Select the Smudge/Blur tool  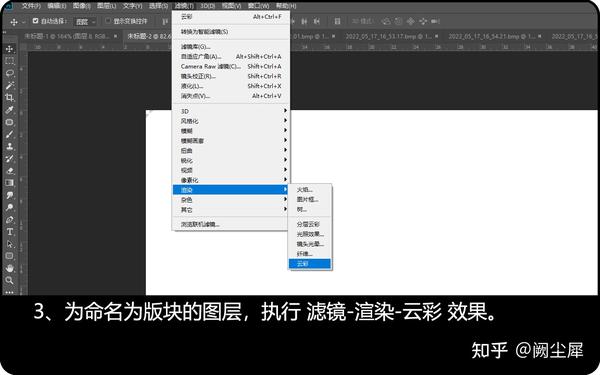(10, 195)
